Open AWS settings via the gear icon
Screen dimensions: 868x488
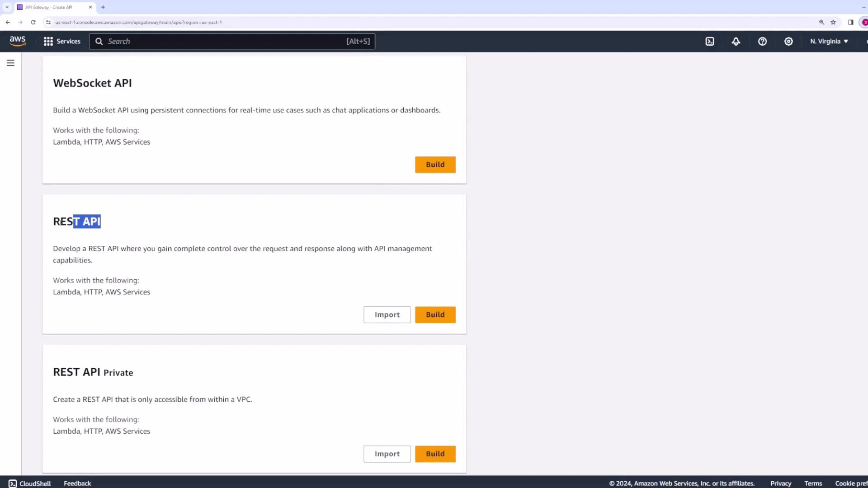(788, 41)
